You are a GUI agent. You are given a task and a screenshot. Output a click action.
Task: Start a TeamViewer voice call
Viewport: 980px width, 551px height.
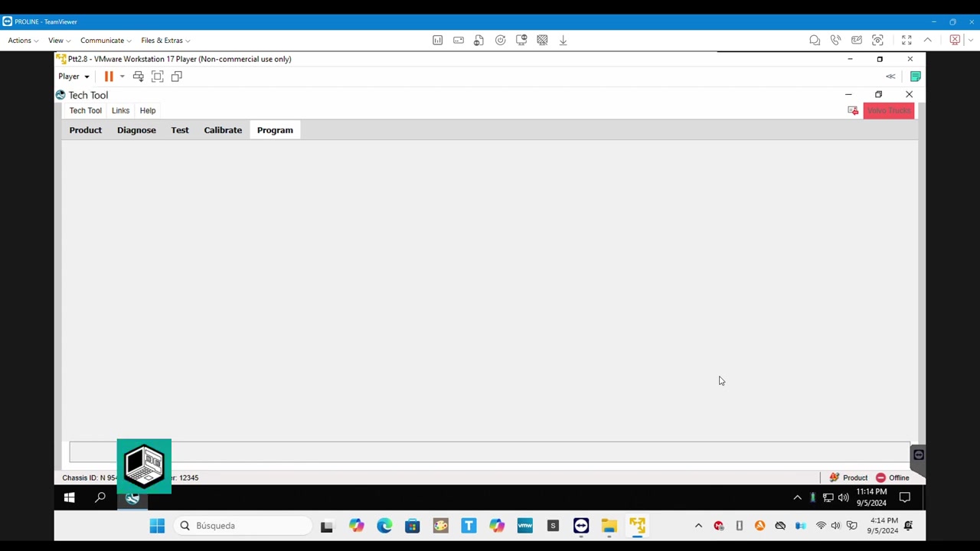tap(835, 41)
